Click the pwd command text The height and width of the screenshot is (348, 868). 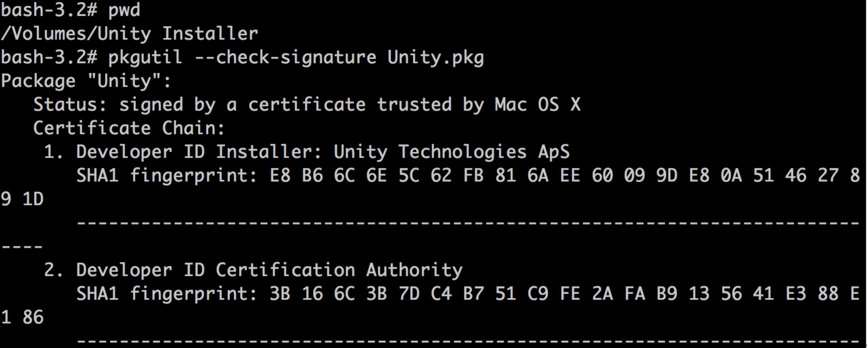[x=124, y=10]
